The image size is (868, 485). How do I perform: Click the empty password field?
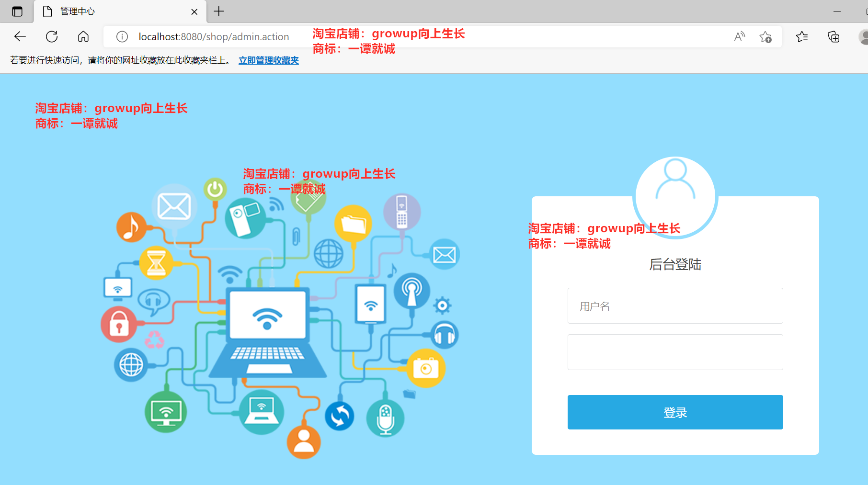tap(675, 352)
